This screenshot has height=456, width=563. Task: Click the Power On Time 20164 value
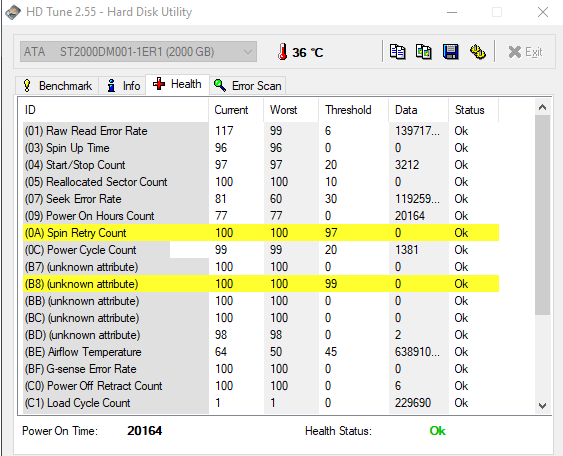[144, 431]
